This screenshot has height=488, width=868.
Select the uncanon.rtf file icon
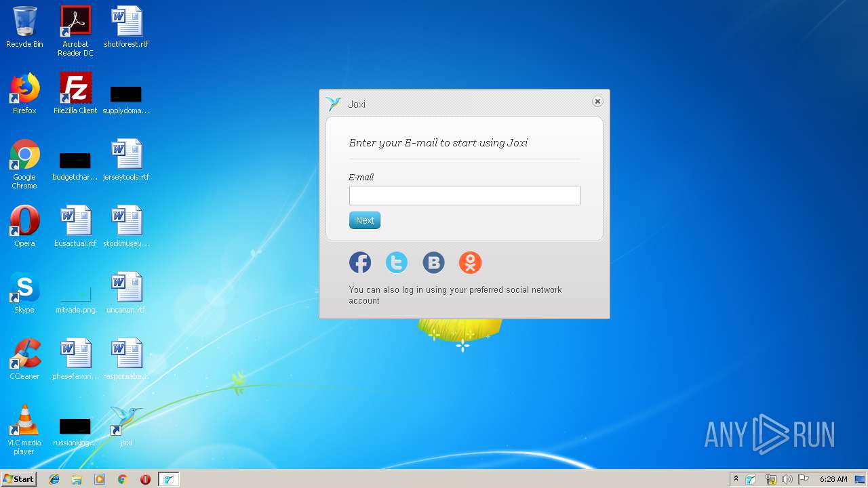126,293
